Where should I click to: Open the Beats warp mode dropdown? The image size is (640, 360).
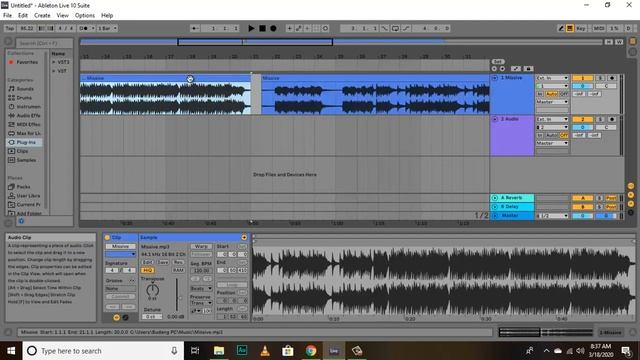pyautogui.click(x=201, y=288)
